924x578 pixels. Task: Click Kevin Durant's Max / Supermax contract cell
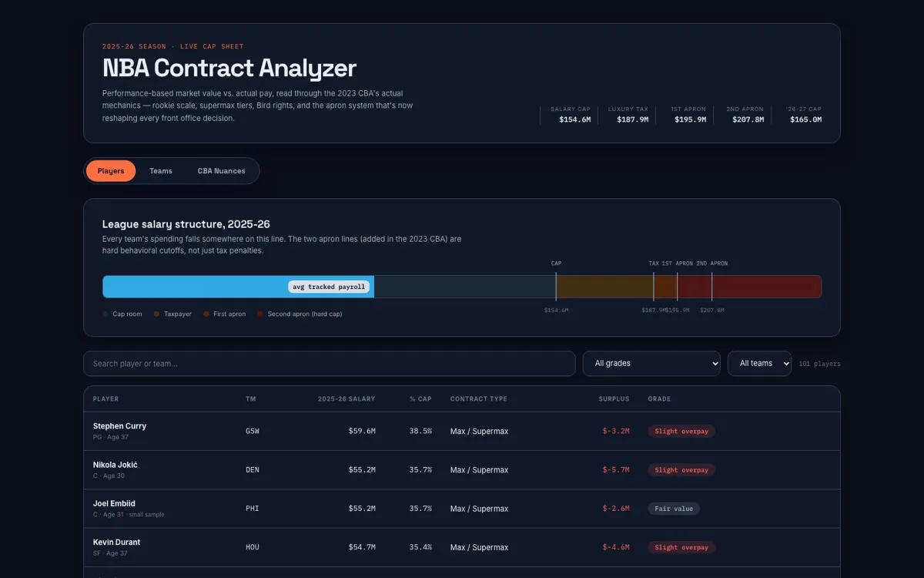(480, 547)
